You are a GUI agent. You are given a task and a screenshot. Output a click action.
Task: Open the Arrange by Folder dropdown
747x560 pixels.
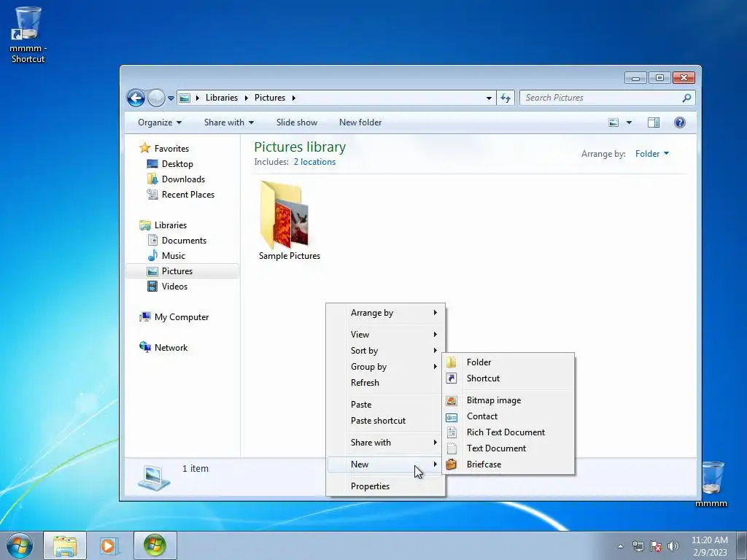651,154
